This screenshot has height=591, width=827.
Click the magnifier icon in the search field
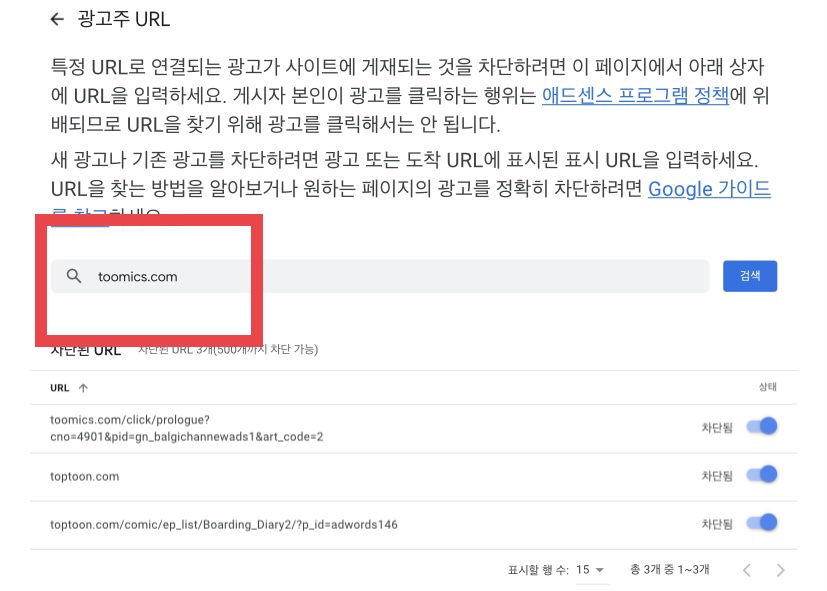coord(74,276)
